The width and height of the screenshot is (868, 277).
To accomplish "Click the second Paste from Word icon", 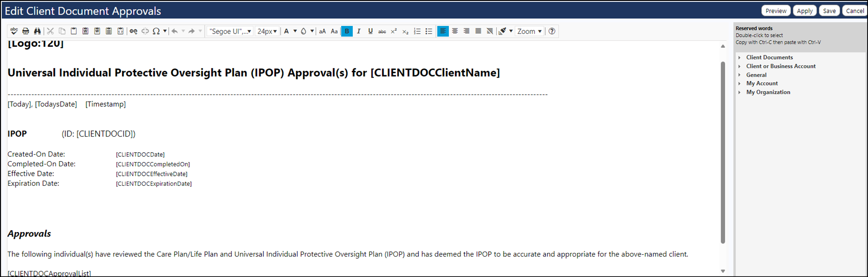I will [x=97, y=31].
